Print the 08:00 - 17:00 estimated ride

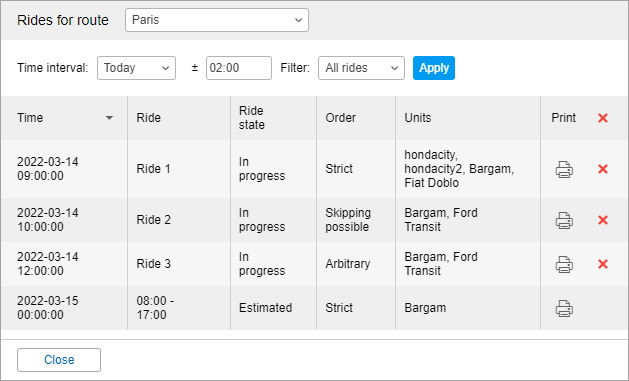coord(564,308)
